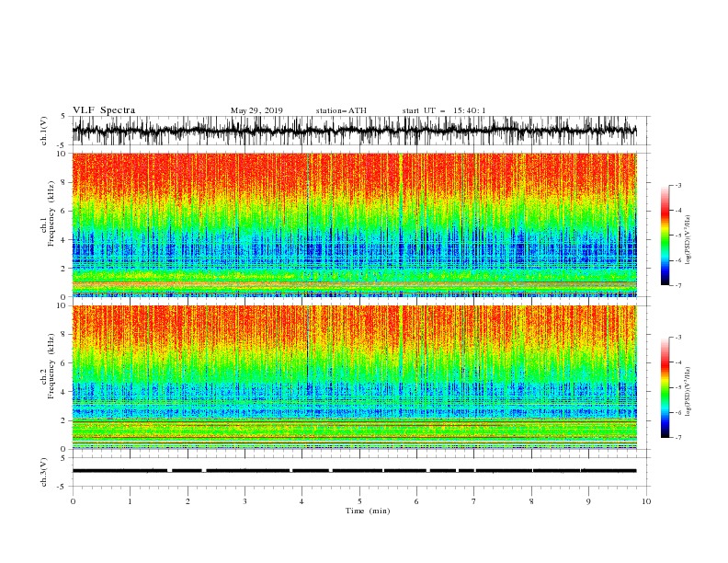Click the ch.2 "Frequency (kHz)" axis label

click(51, 366)
